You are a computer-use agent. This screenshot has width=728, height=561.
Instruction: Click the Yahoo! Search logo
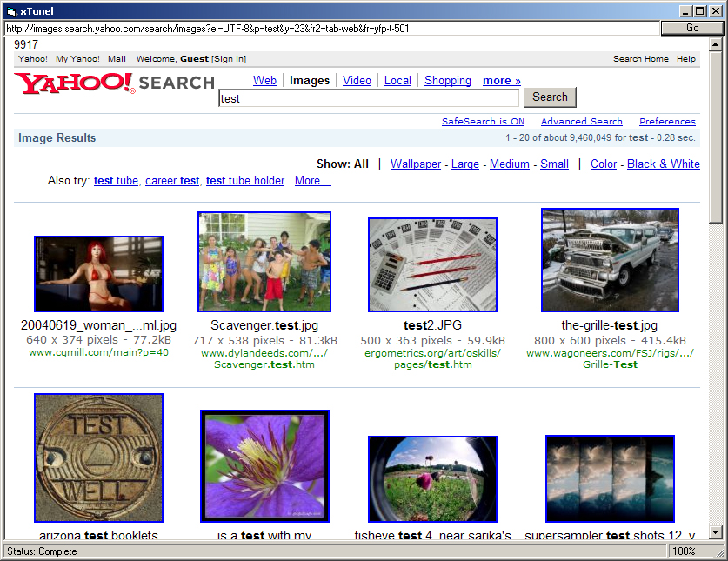(113, 83)
